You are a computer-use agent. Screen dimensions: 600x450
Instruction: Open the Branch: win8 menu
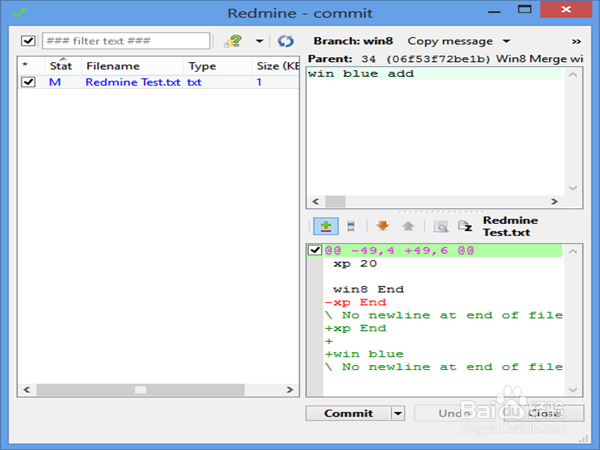click(353, 41)
